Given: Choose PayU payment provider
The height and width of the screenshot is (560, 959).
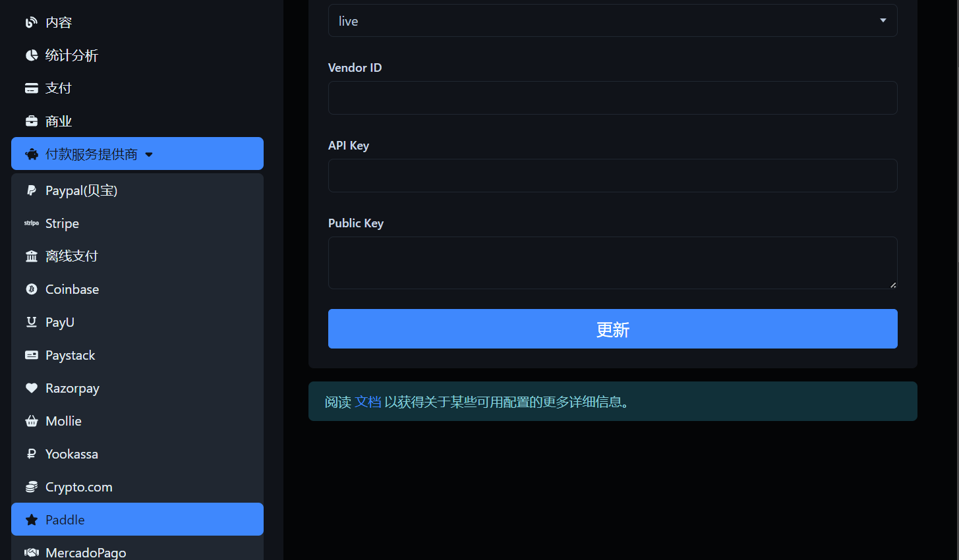Looking at the screenshot, I should point(137,322).
